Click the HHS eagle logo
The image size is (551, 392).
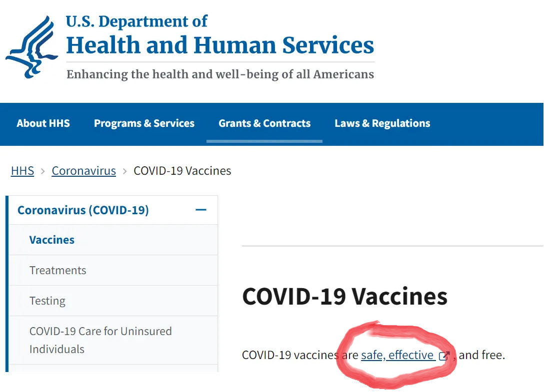pyautogui.click(x=31, y=46)
